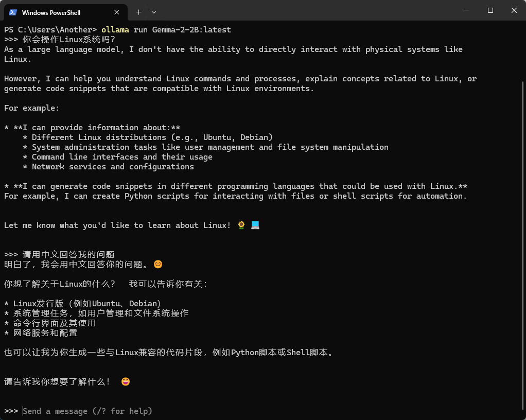526x420 pixels.
Task: Click the 'ollama' command text
Action: click(x=115, y=30)
